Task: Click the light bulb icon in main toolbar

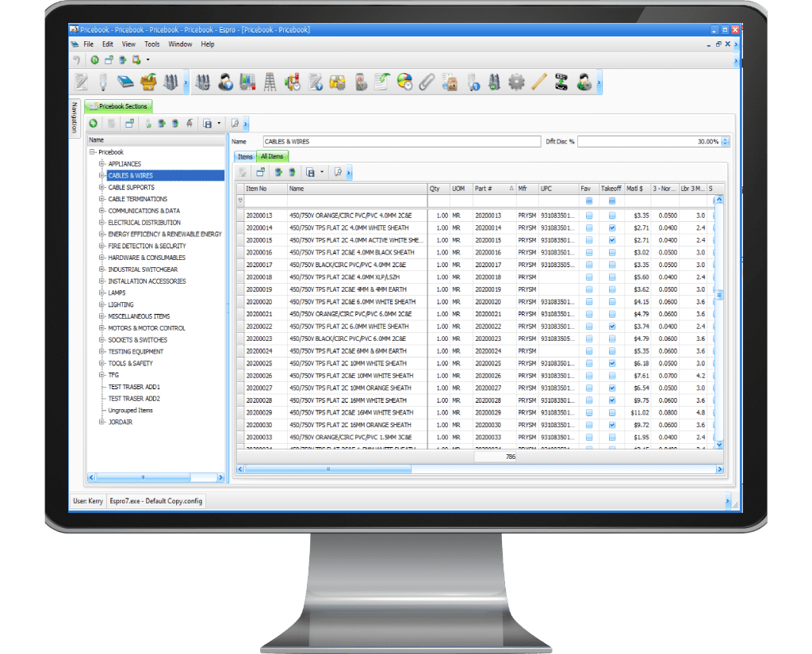Action: pyautogui.click(x=103, y=82)
